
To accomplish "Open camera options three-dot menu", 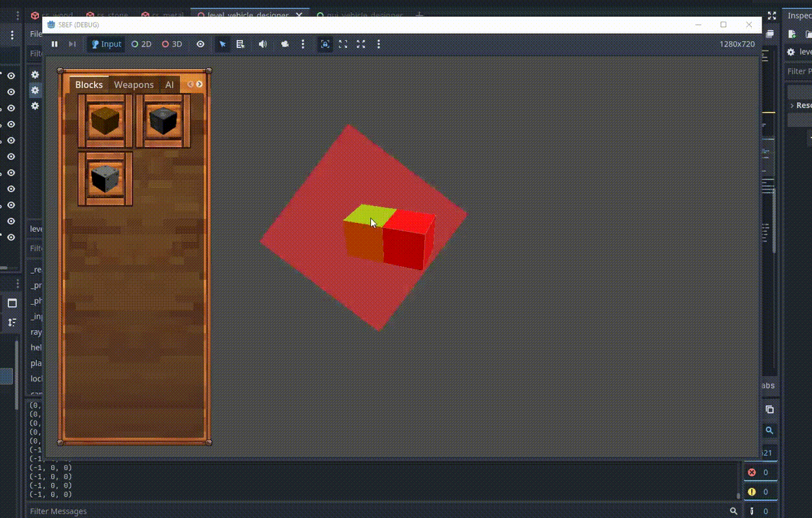I will [302, 44].
